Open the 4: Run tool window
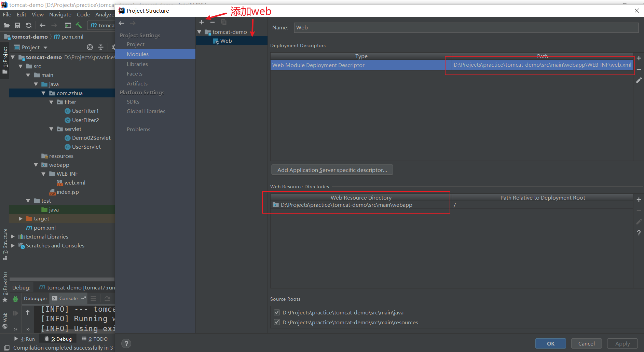The image size is (644, 352). pyautogui.click(x=25, y=339)
